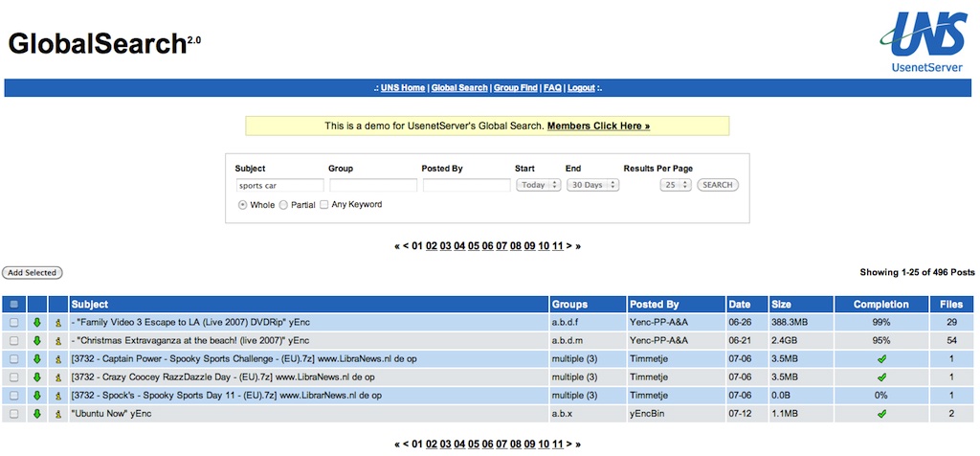Select the Whole radio button
Image resolution: width=980 pixels, height=456 pixels.
(242, 205)
